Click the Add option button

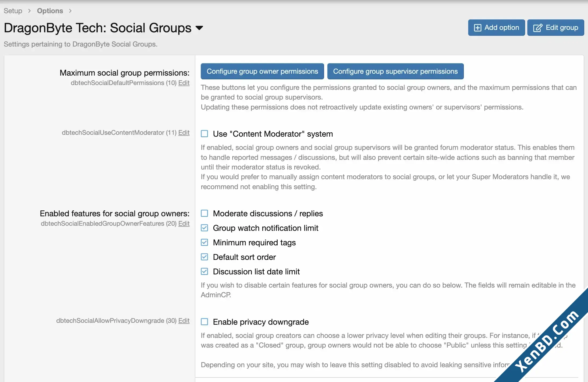[496, 27]
